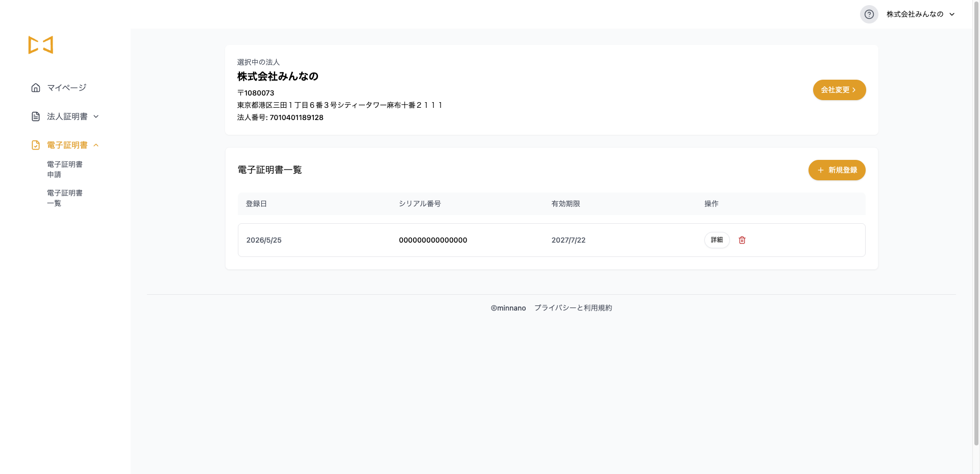The height and width of the screenshot is (474, 980).
Task: Collapse the 電子証明書 submenu chevron
Action: click(x=96, y=145)
